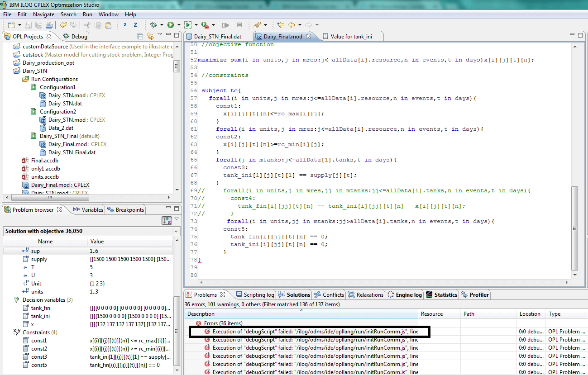588x375 pixels.
Task: Click the Stop square toolbar icon
Action: (239, 25)
